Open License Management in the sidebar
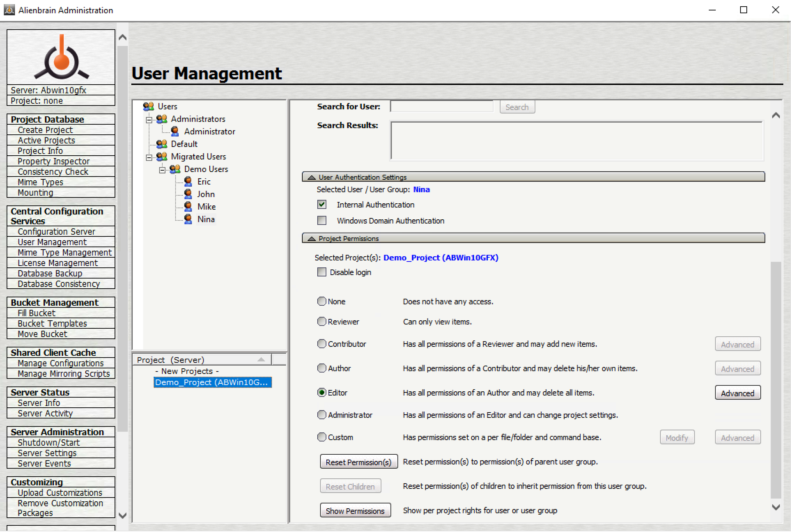The width and height of the screenshot is (791, 532). (x=58, y=263)
